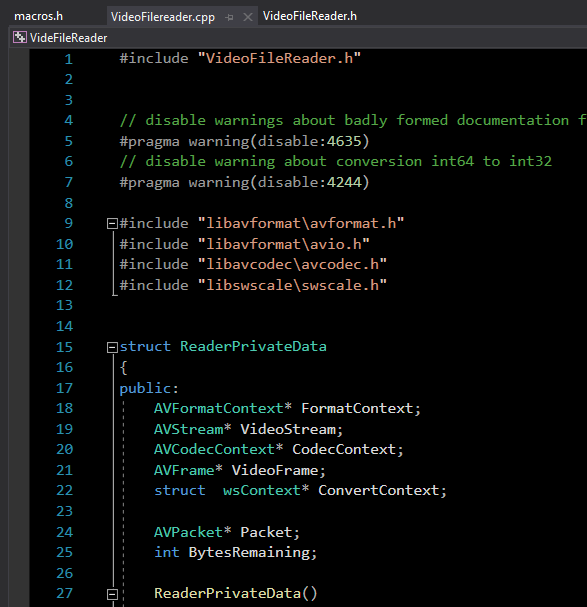
Task: Click the ConvertContext member name
Action: click(x=379, y=490)
